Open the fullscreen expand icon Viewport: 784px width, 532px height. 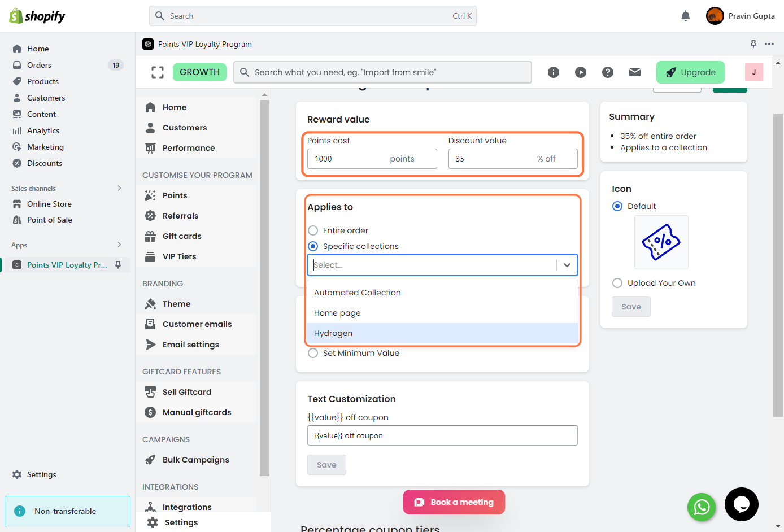click(158, 72)
